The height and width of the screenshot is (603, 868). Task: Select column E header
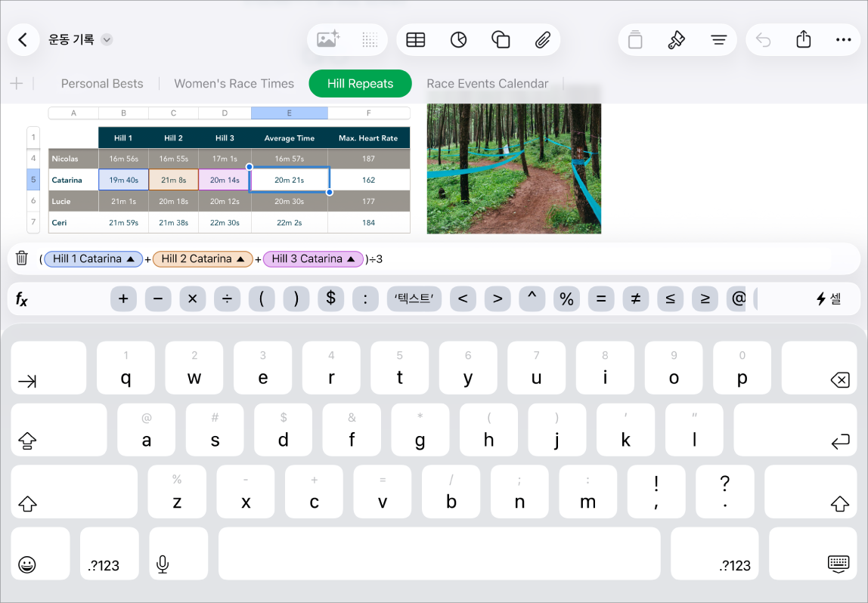coord(289,113)
